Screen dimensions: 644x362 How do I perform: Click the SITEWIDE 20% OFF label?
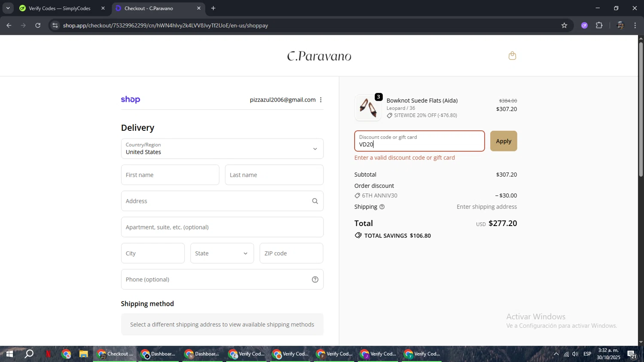(x=425, y=115)
